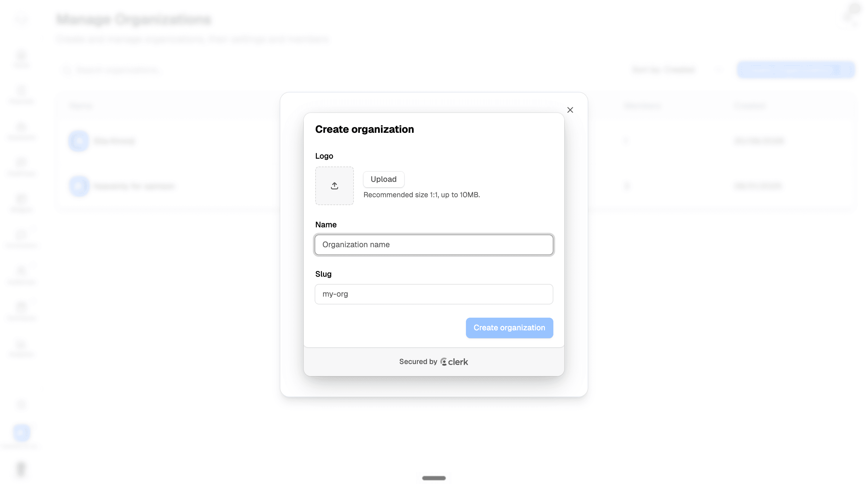Click the Logo field label
Viewport: 868px width, 489px height.
pos(324,156)
